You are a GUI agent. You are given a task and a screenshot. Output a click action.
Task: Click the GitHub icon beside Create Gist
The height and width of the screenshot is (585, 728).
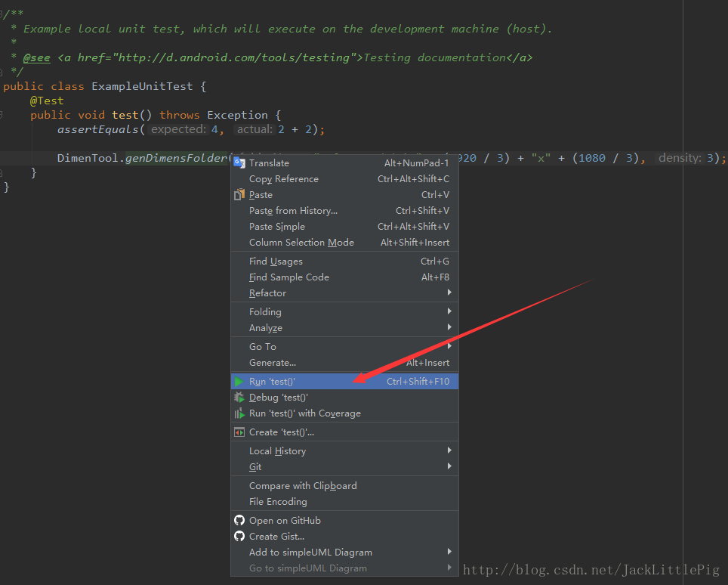(x=239, y=536)
